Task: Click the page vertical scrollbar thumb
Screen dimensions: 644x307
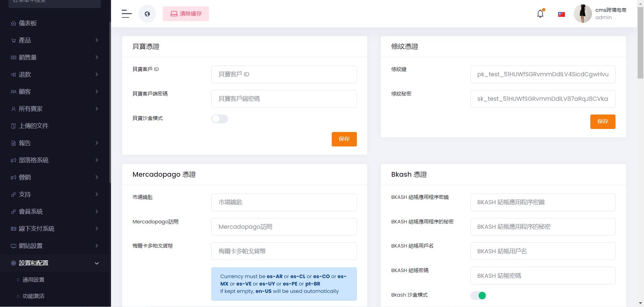Action: (x=640, y=44)
